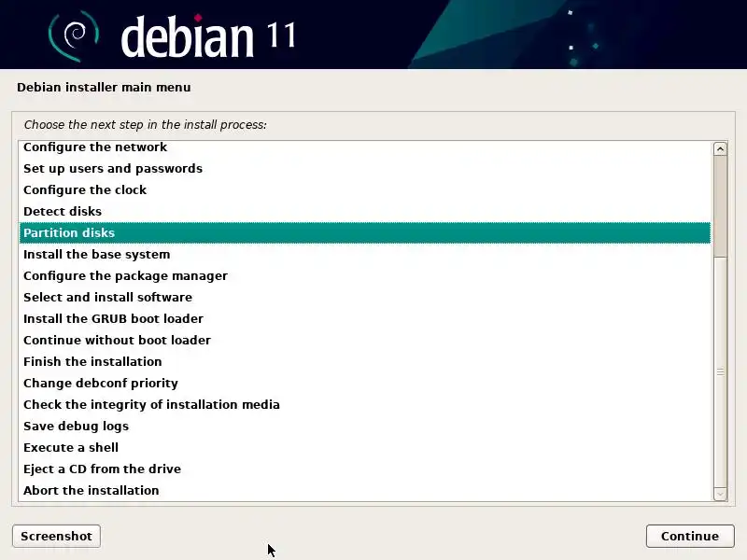This screenshot has width=747, height=560.
Task: Click the Screenshot button
Action: [56, 536]
